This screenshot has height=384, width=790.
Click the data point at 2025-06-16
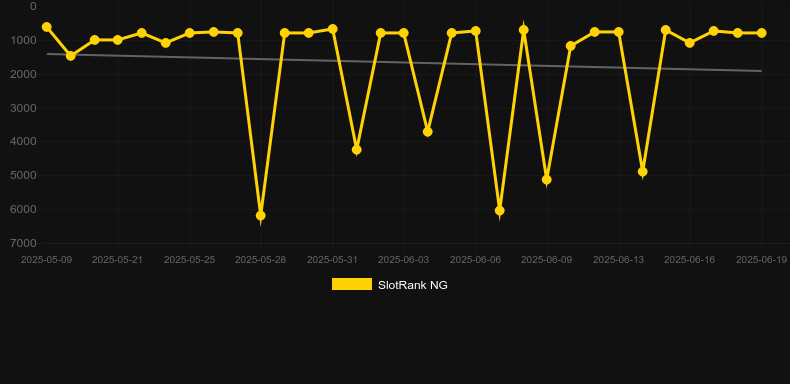(x=690, y=43)
